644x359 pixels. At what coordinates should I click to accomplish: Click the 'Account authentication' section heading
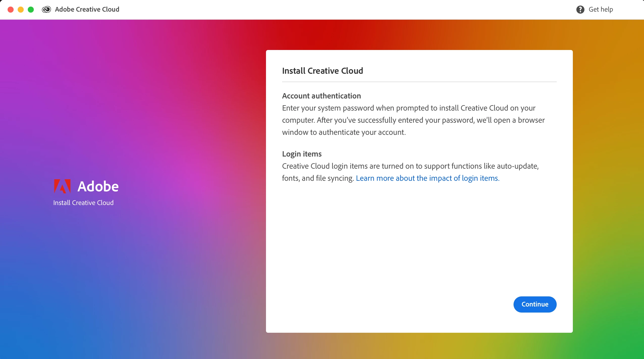[x=321, y=96]
